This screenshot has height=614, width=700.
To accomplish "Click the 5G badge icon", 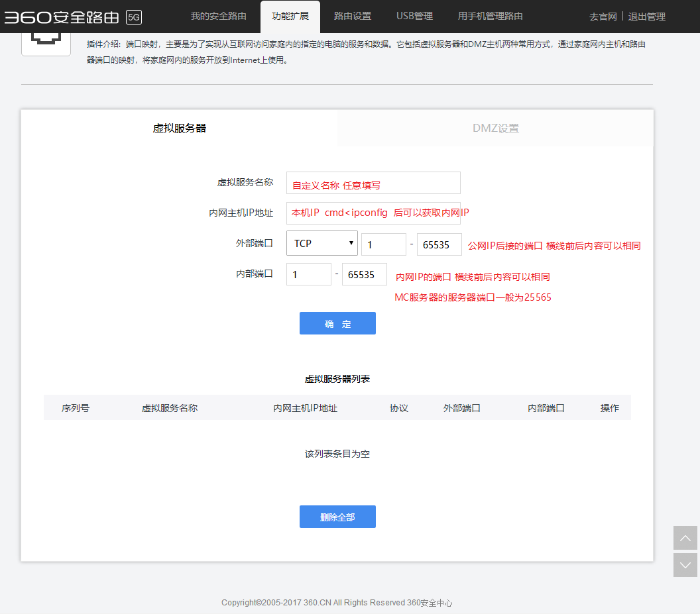I will [x=133, y=17].
